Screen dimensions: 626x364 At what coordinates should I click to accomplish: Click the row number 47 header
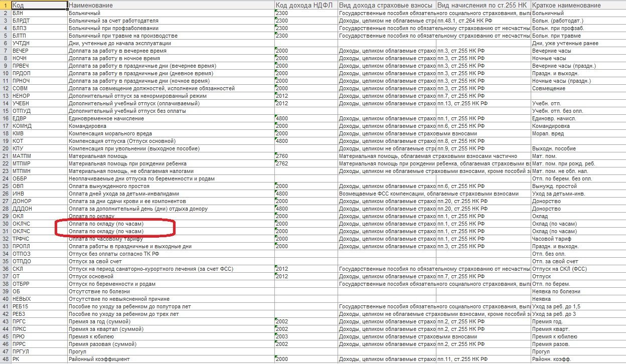point(6,351)
